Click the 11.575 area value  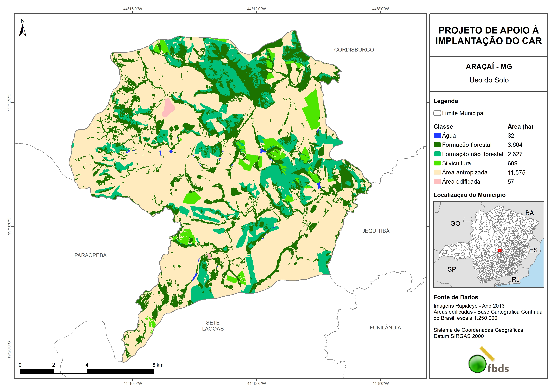[x=516, y=172]
